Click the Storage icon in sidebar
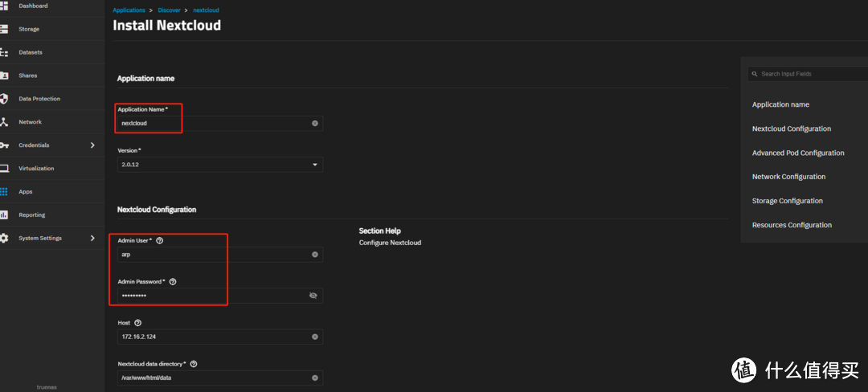 click(4, 29)
